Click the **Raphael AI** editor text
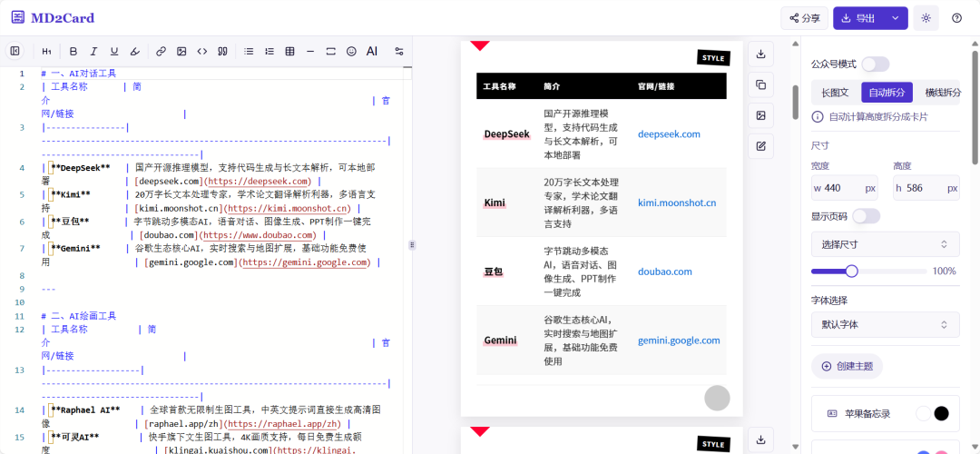The height and width of the screenshot is (454, 980). click(85, 410)
